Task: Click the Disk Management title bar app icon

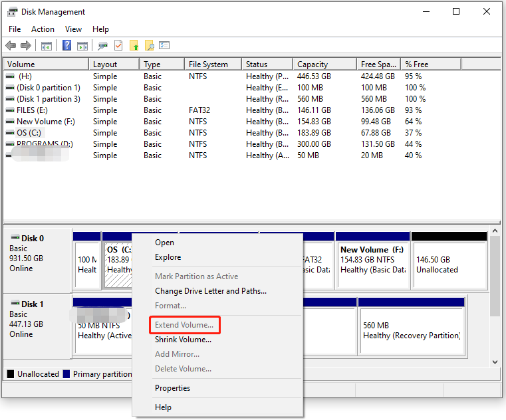Action: tap(12, 12)
